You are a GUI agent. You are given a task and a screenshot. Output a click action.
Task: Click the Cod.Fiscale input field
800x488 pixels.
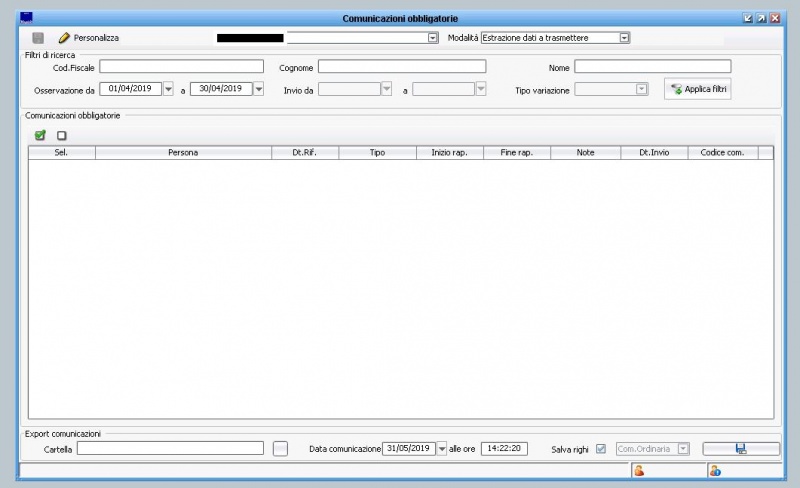point(181,67)
